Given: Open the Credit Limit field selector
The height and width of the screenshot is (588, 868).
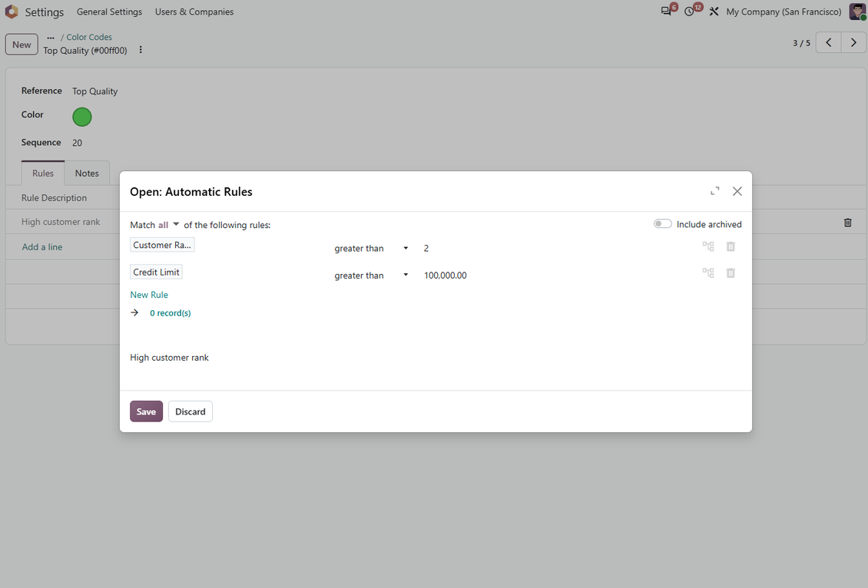Looking at the screenshot, I should click(156, 273).
